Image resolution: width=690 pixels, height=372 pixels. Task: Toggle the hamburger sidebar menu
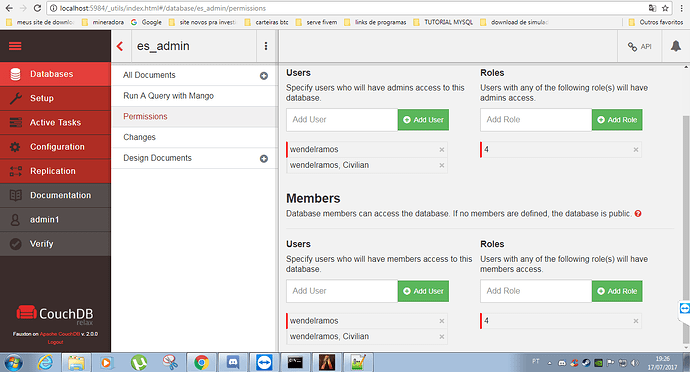15,46
